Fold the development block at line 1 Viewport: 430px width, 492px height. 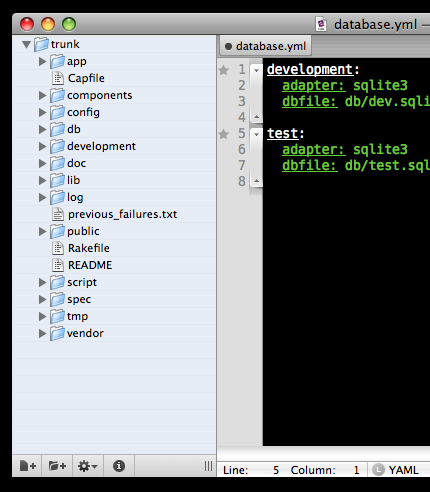(x=256, y=70)
